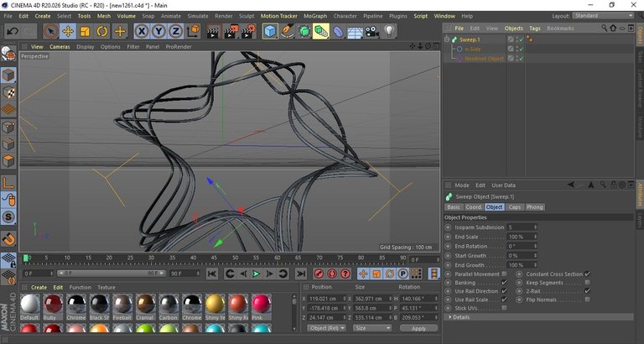Image resolution: width=644 pixels, height=344 pixels.
Task: Click the Undo arrow icon
Action: (x=13, y=31)
